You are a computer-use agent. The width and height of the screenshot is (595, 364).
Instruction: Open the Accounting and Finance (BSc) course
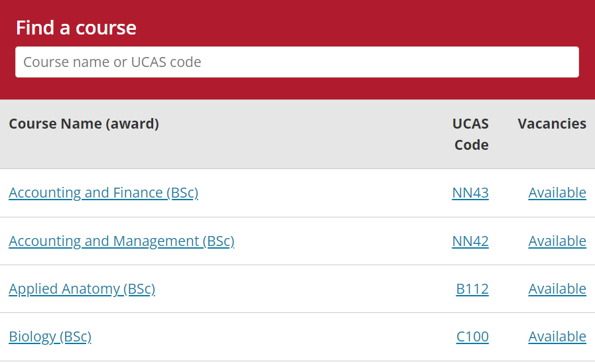[103, 193]
